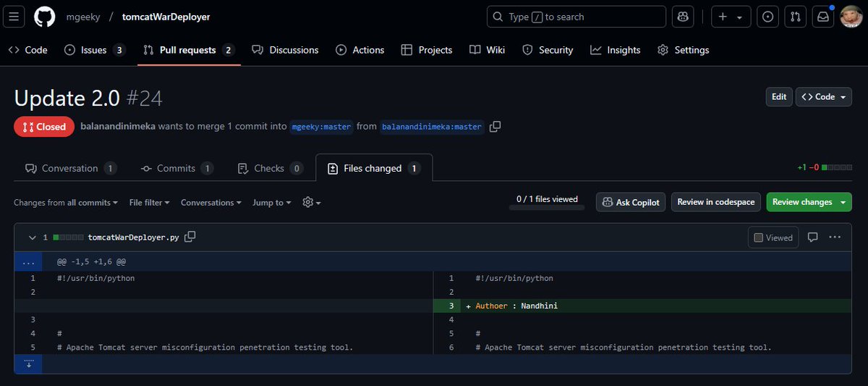Open balanandinimeka author profile link
The width and height of the screenshot is (868, 386).
pos(118,127)
